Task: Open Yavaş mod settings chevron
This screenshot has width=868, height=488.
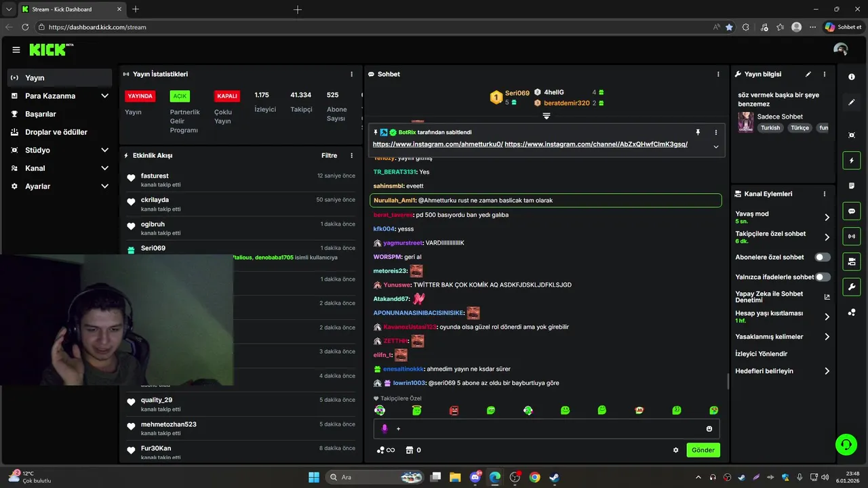Action: 827,217
